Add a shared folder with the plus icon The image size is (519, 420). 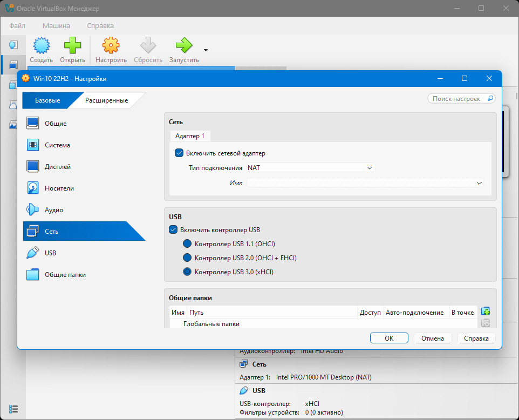coord(486,311)
